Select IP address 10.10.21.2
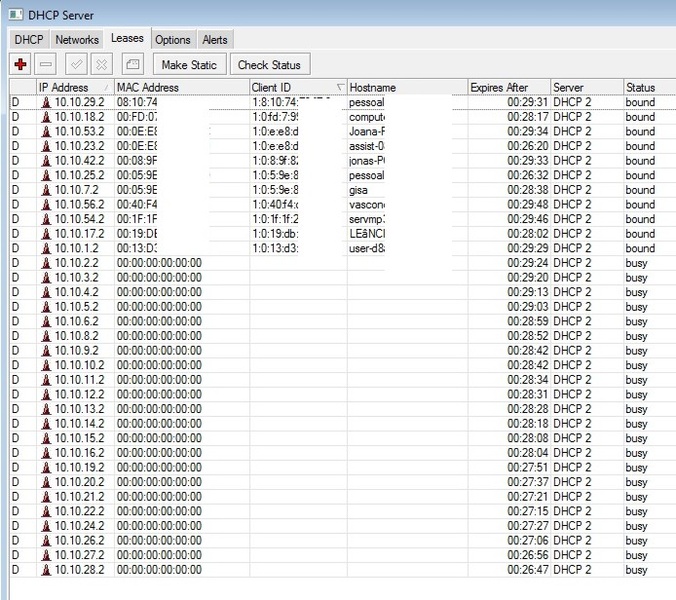The height and width of the screenshot is (600, 676). tap(79, 497)
